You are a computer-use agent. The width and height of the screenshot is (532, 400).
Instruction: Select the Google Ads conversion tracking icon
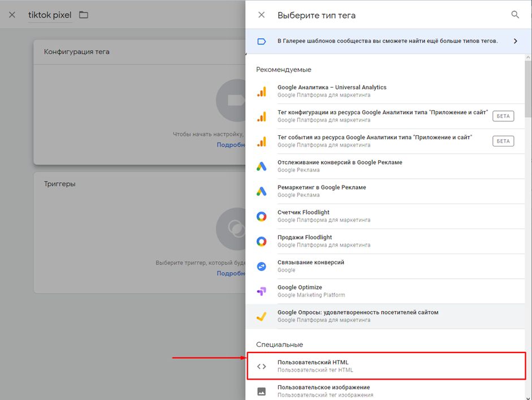(261, 166)
